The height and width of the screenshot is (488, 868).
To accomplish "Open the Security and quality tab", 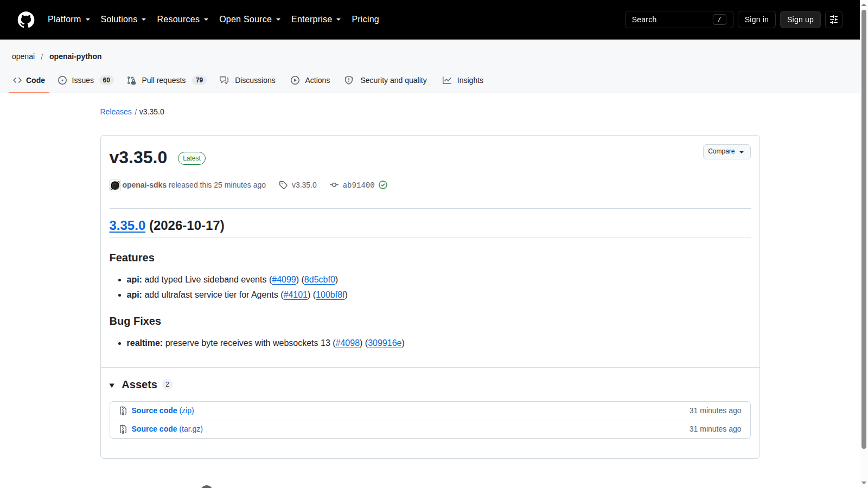I will [386, 80].
